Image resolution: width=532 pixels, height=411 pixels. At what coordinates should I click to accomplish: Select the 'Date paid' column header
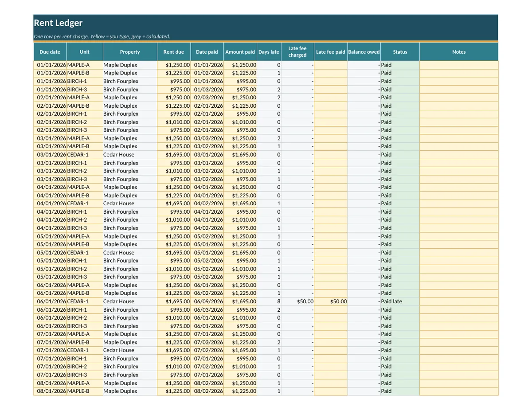point(207,52)
